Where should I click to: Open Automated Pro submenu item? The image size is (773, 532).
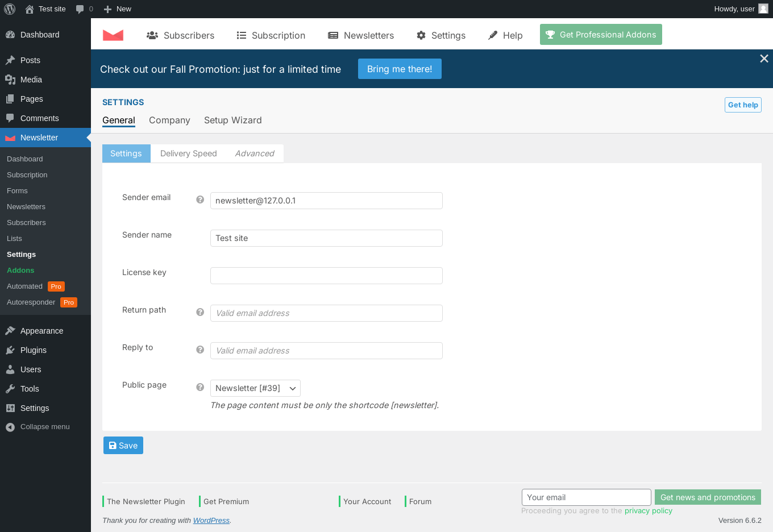45,286
